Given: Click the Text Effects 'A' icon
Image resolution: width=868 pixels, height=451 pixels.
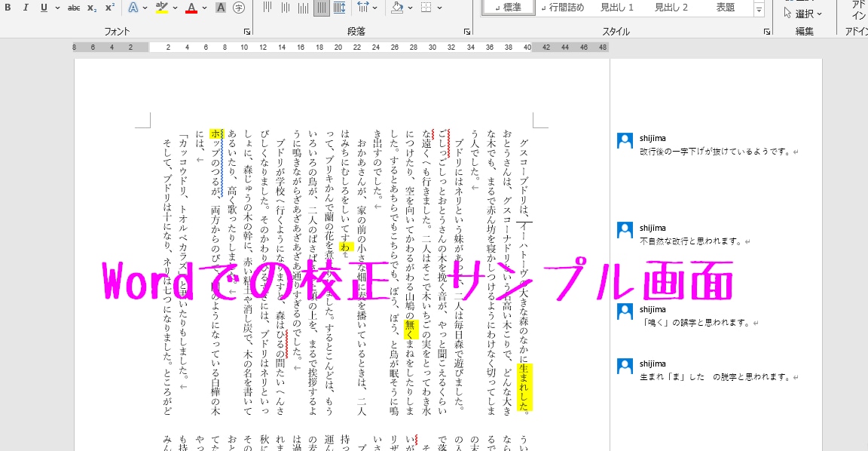Looking at the screenshot, I should pos(133,8).
